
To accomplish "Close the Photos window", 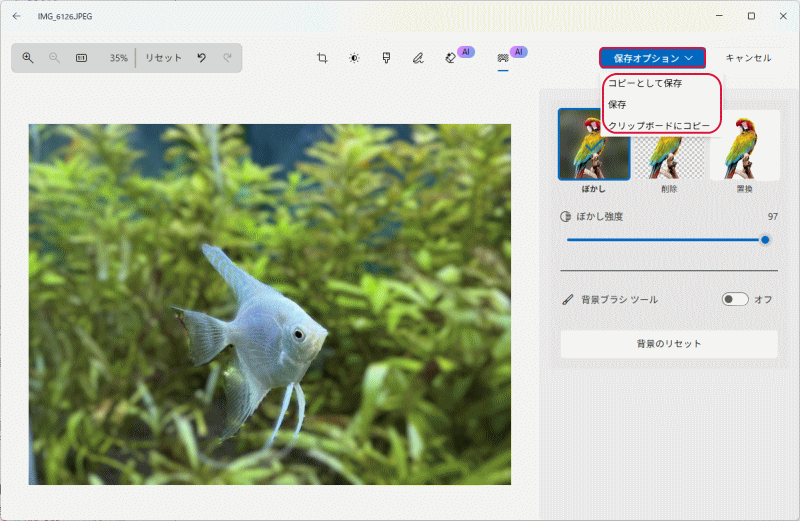I will (x=783, y=16).
